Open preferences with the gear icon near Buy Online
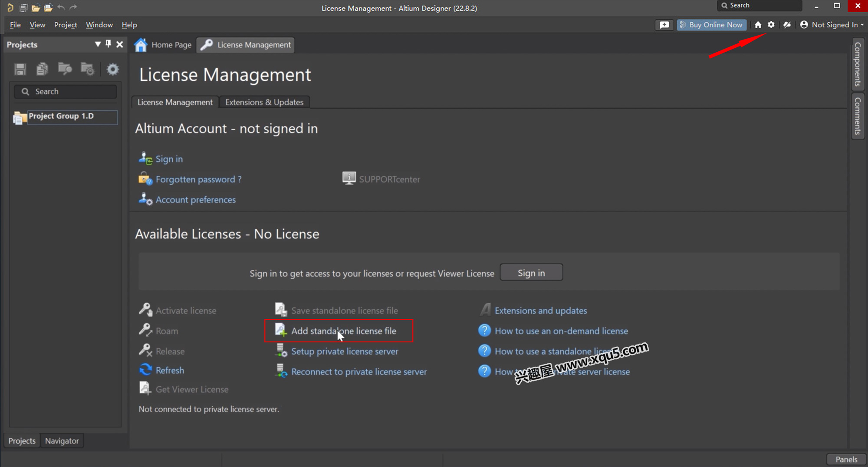This screenshot has height=467, width=868. point(771,25)
